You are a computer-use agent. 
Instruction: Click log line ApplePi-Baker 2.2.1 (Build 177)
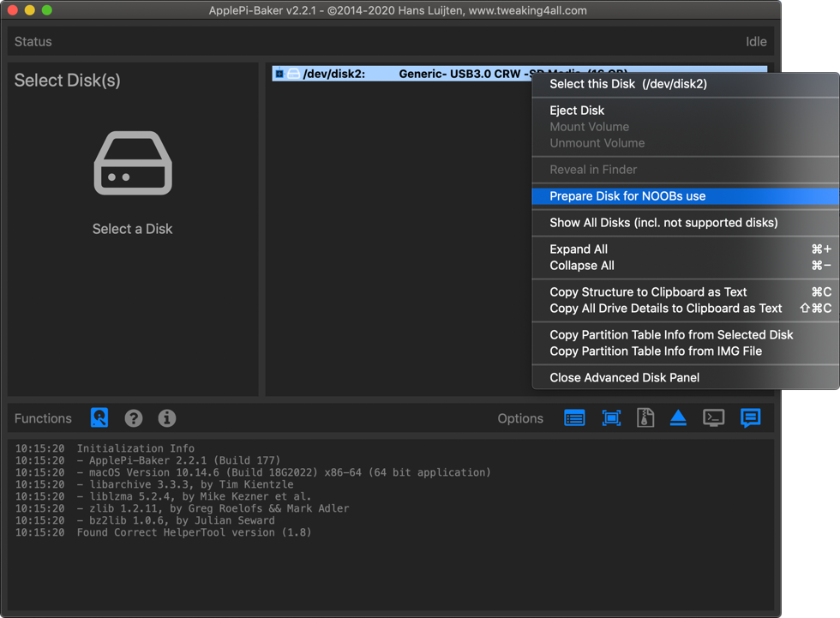click(178, 460)
